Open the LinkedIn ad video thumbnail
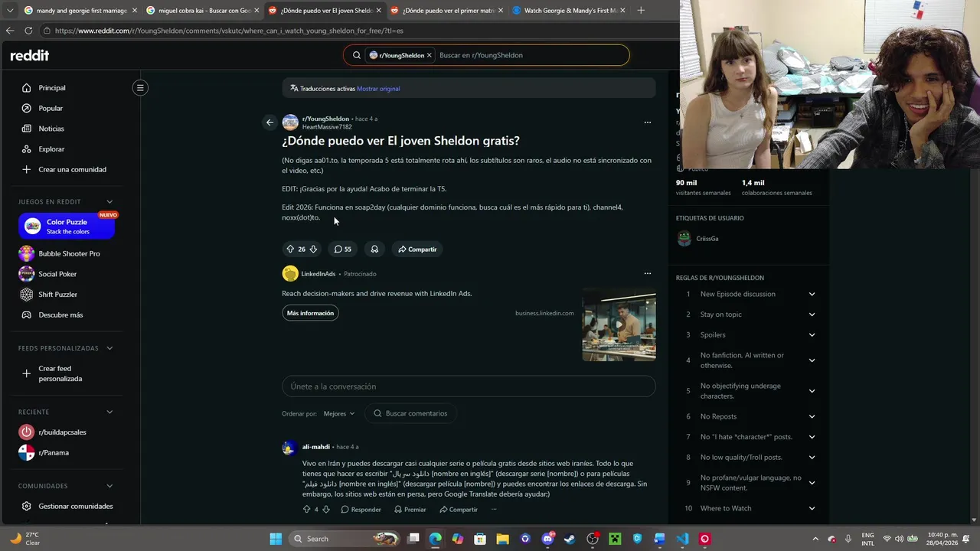The image size is (980, 551). (619, 324)
